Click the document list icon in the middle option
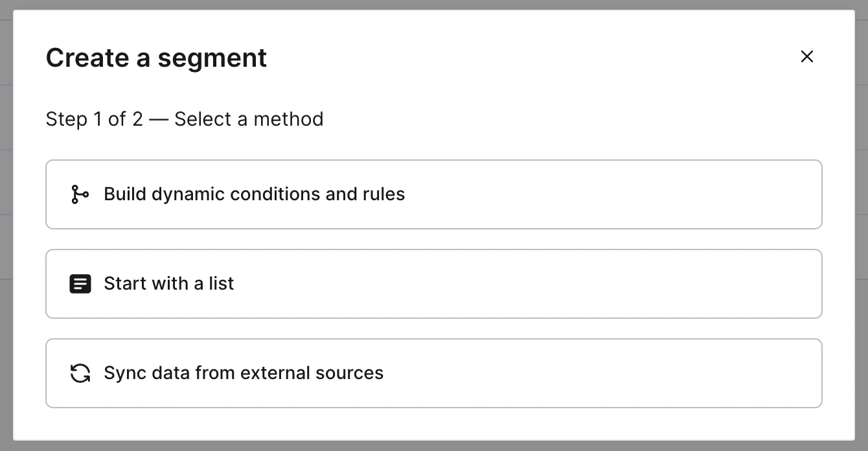Screen dimensions: 868x451 point(80,283)
